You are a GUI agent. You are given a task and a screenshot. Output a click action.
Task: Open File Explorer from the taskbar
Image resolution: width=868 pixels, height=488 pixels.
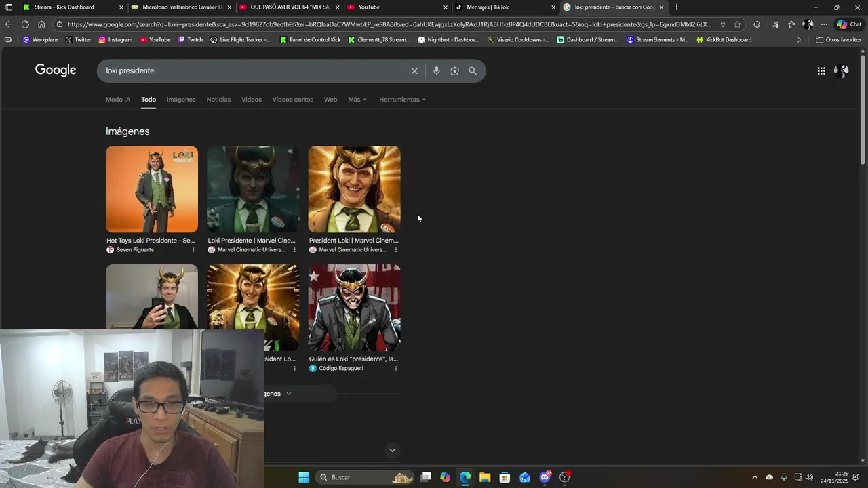[x=485, y=477]
